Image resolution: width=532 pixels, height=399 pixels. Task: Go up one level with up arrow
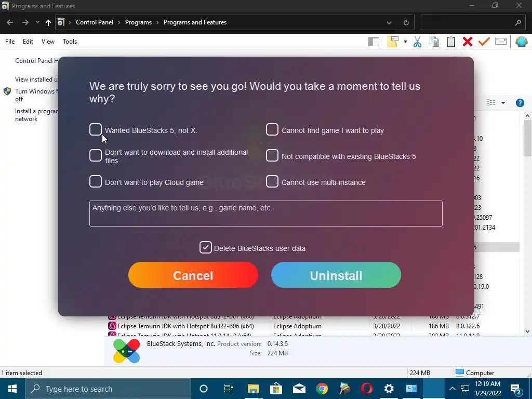pyautogui.click(x=48, y=22)
